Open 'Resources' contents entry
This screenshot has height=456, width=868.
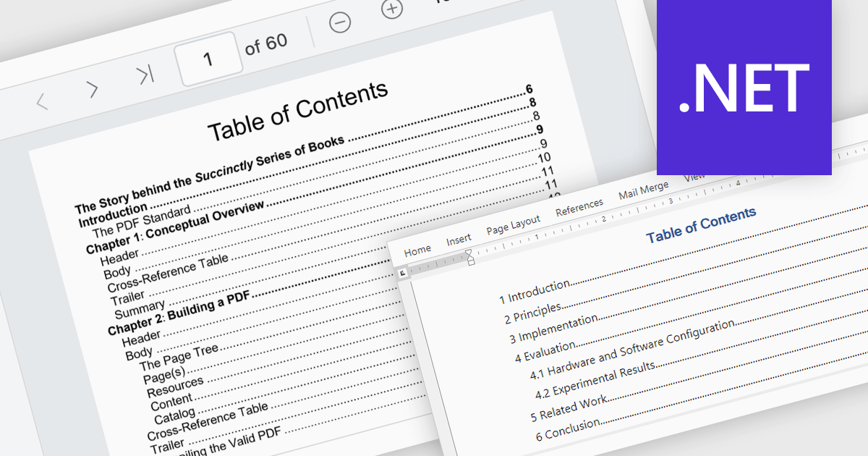pyautogui.click(x=175, y=386)
